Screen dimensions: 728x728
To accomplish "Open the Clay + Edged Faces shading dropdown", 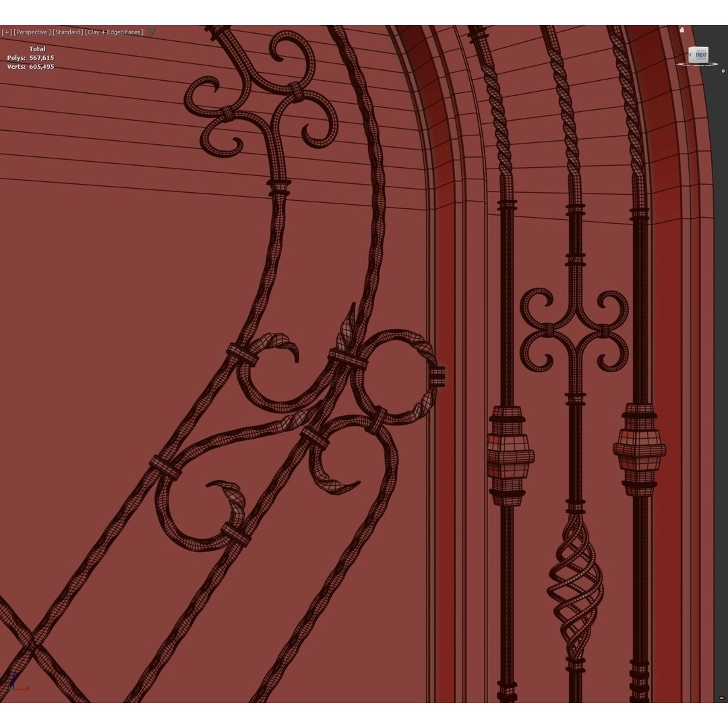I will tap(113, 32).
